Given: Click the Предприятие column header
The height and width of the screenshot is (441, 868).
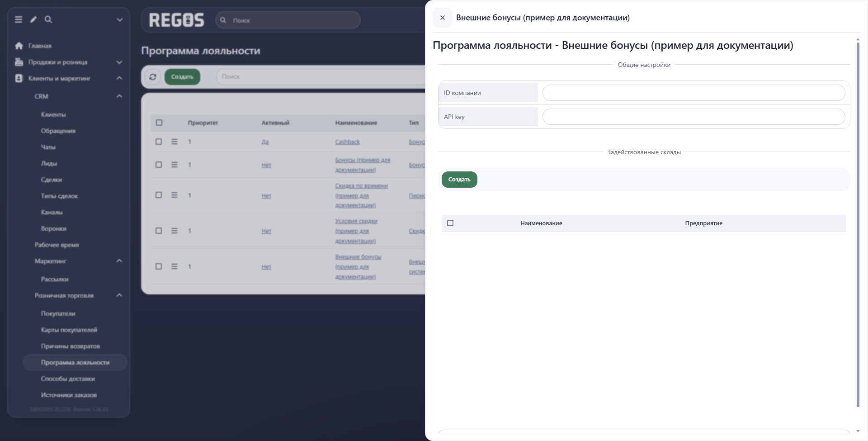Looking at the screenshot, I should pos(703,223).
